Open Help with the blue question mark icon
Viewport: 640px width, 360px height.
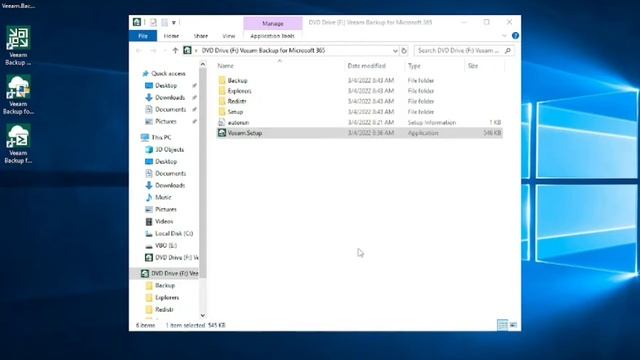tap(515, 36)
